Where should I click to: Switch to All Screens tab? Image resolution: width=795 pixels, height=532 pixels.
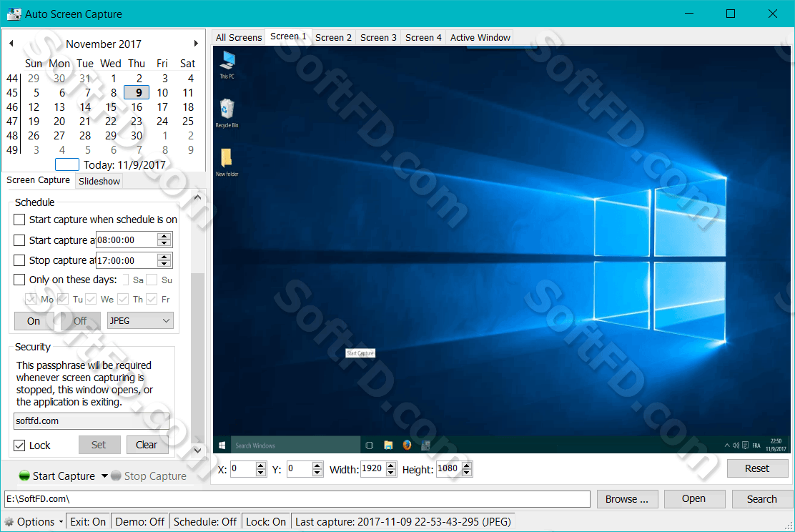[238, 37]
